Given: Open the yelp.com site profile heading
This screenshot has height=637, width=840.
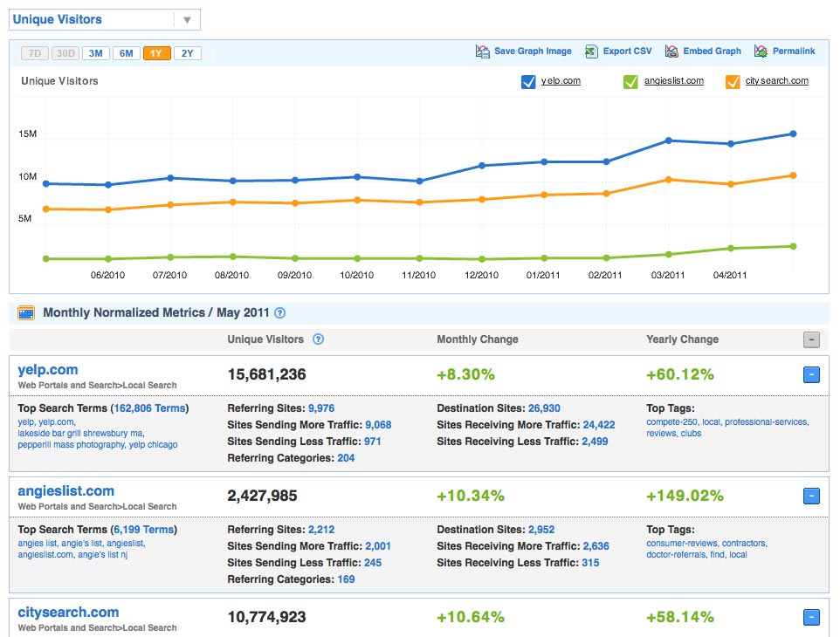Looking at the screenshot, I should 48,370.
